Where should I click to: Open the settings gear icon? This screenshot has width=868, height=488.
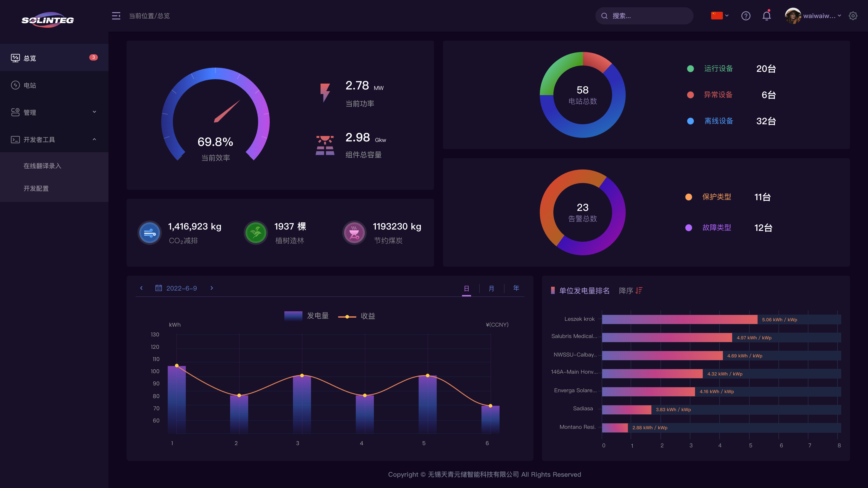(x=853, y=16)
